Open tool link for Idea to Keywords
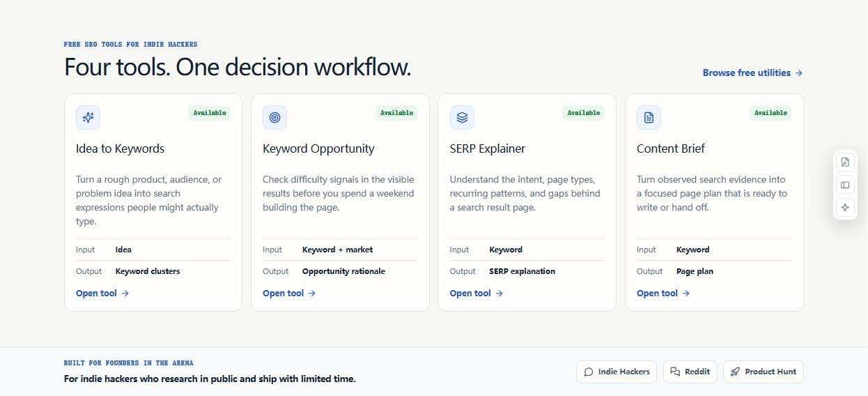 (x=102, y=294)
